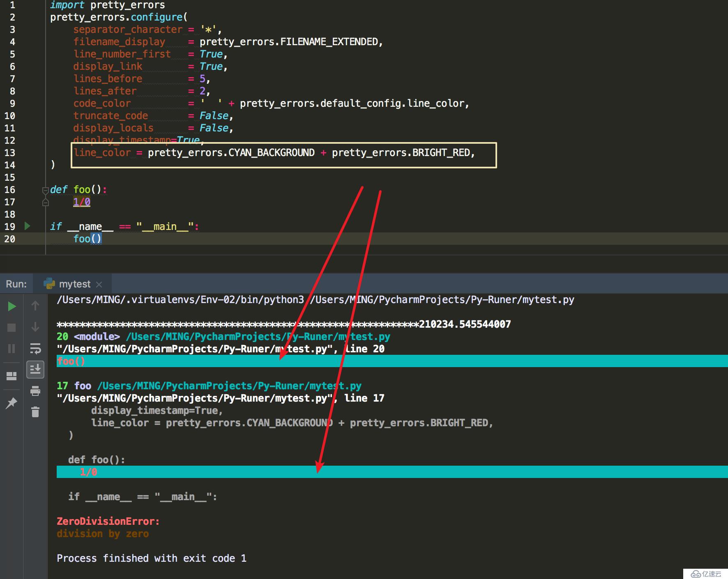The image size is (728, 579).
Task: Click BRIGHT_RED constant on line 13
Action: point(441,153)
